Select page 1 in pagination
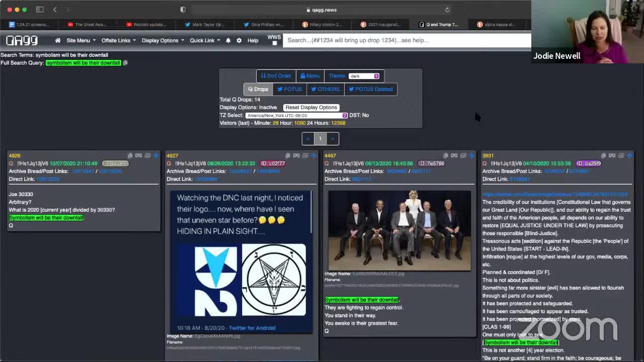The image size is (644, 362). (320, 139)
